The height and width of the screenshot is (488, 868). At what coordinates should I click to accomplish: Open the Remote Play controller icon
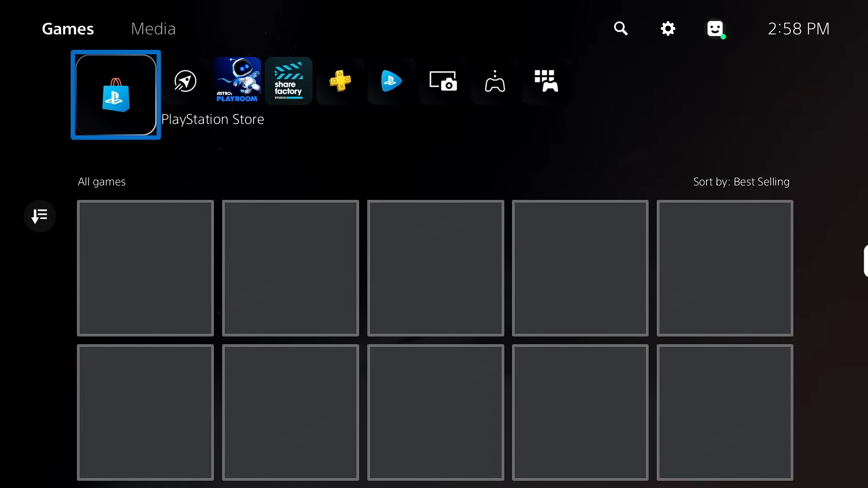494,81
